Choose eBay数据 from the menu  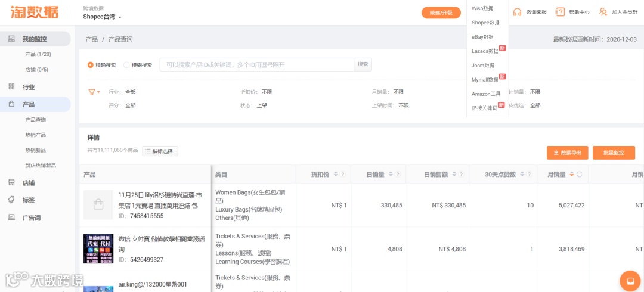click(482, 37)
